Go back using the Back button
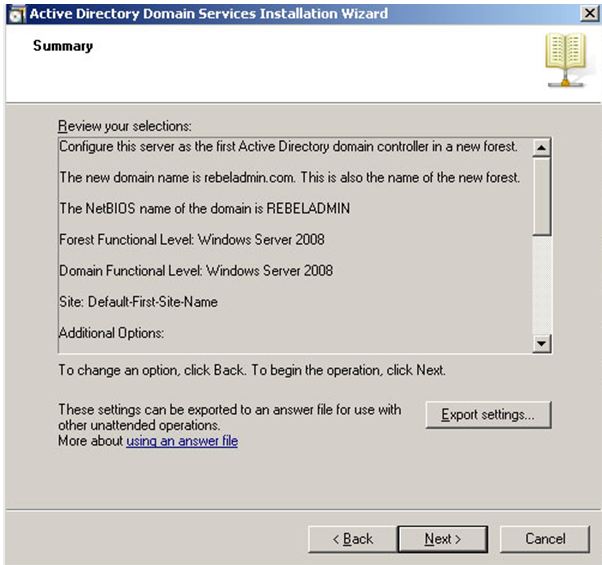Image resolution: width=602 pixels, height=565 pixels. tap(353, 539)
